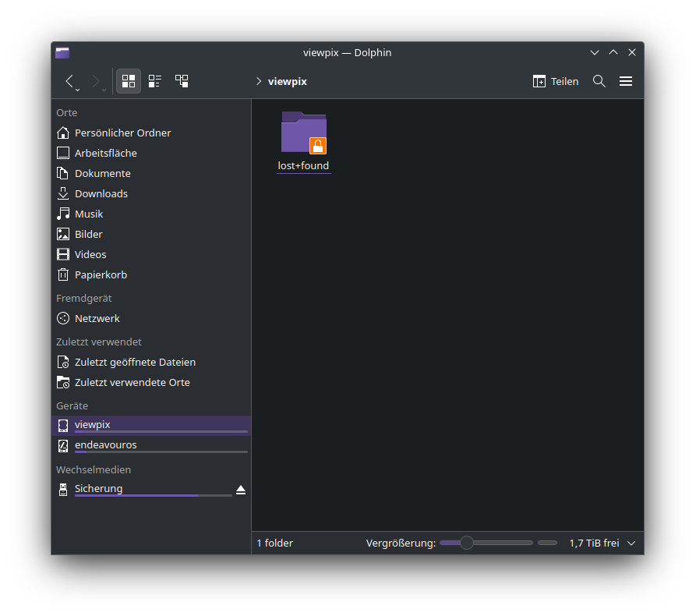Maximize the Dolphin window
Screen dimensions: 696x616
click(613, 52)
